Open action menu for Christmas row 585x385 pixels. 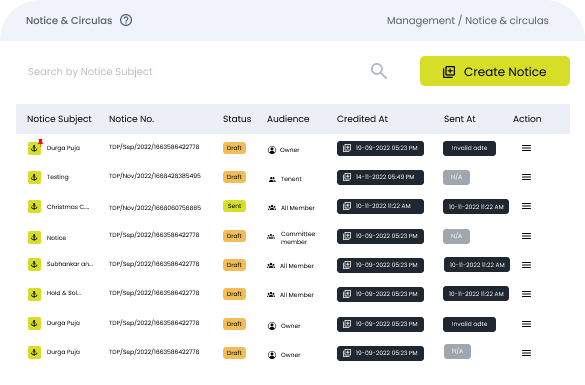(526, 206)
